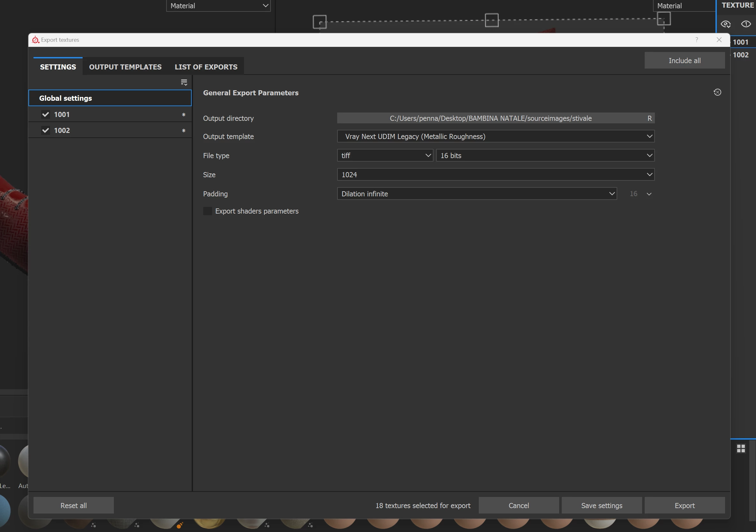Uncheck the 1002 texture set checkbox
Viewport: 756px width, 532px height.
click(x=45, y=130)
